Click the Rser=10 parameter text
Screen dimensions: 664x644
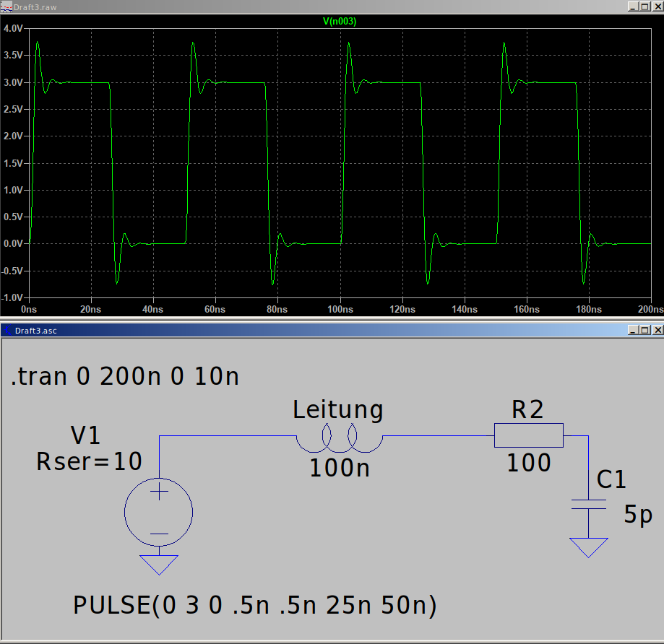pyautogui.click(x=89, y=461)
